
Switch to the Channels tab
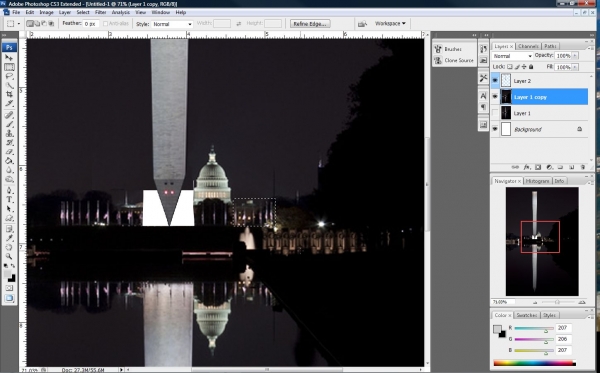pos(528,46)
